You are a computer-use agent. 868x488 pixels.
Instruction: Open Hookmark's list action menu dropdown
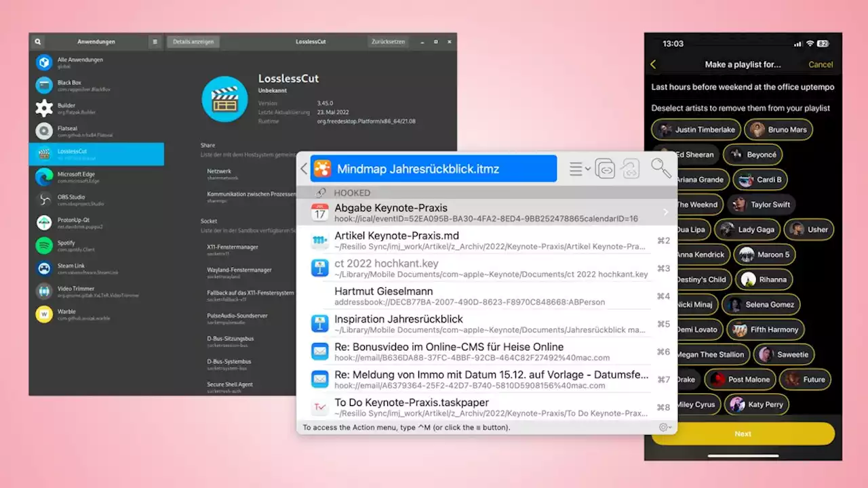coord(580,169)
